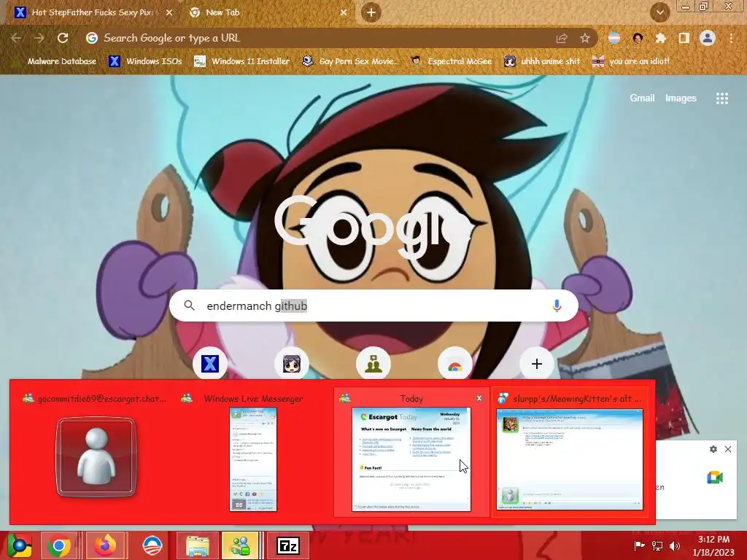This screenshot has height=560, width=747.
Task: Expand the tab search dropdown arrow
Action: pos(659,12)
